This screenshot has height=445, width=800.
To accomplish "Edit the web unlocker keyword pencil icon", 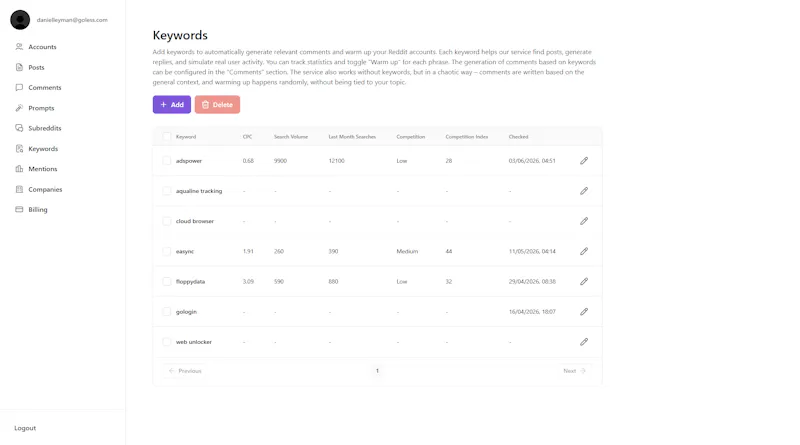I will tap(584, 341).
